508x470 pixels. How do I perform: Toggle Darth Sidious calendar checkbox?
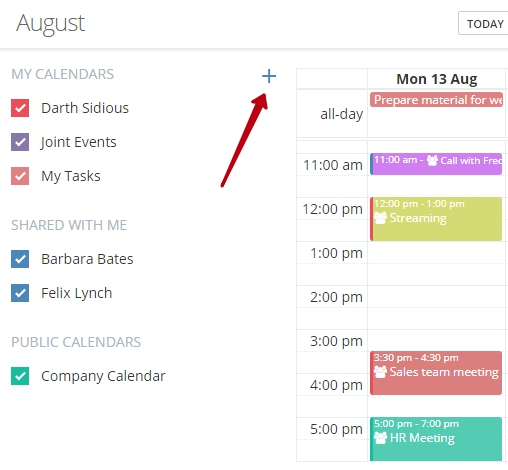(x=20, y=108)
